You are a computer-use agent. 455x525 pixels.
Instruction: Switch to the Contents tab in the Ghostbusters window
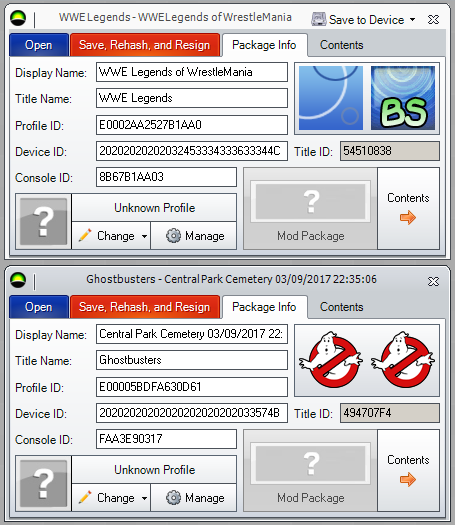(342, 307)
